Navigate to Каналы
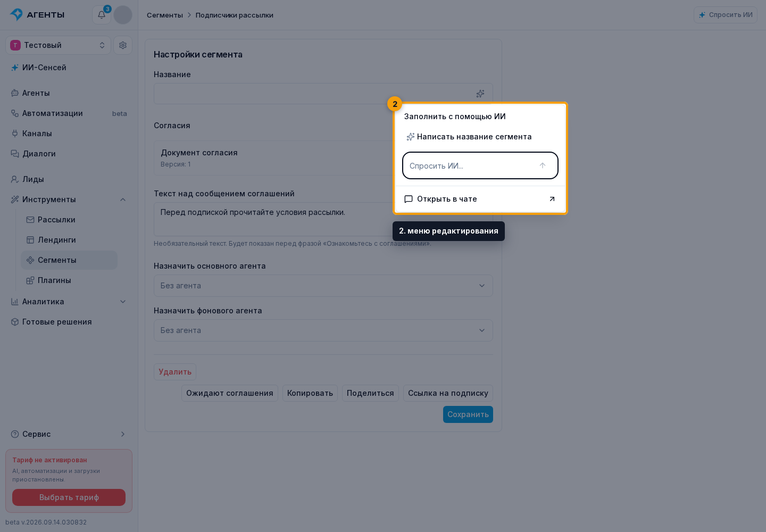Screen dimensions: 766x532 tap(69, 134)
